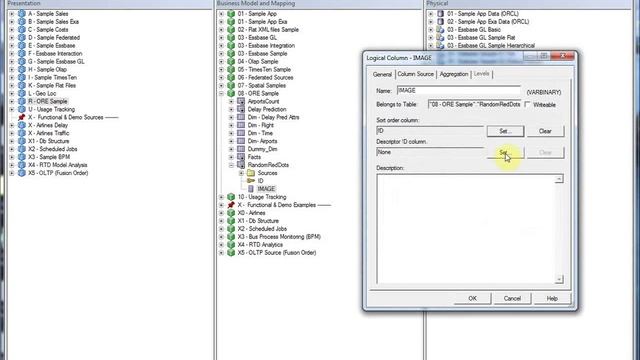
Task: Click the E - Sample Essbase icon
Action: (22, 46)
